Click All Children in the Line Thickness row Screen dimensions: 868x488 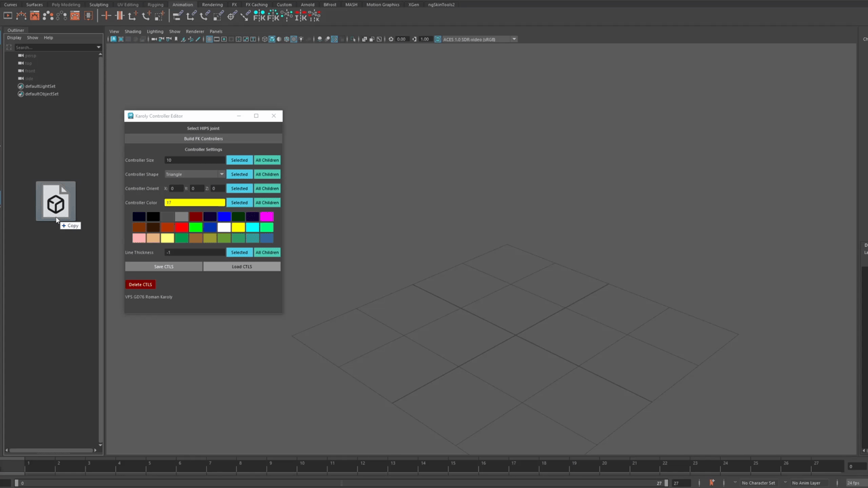(267, 252)
